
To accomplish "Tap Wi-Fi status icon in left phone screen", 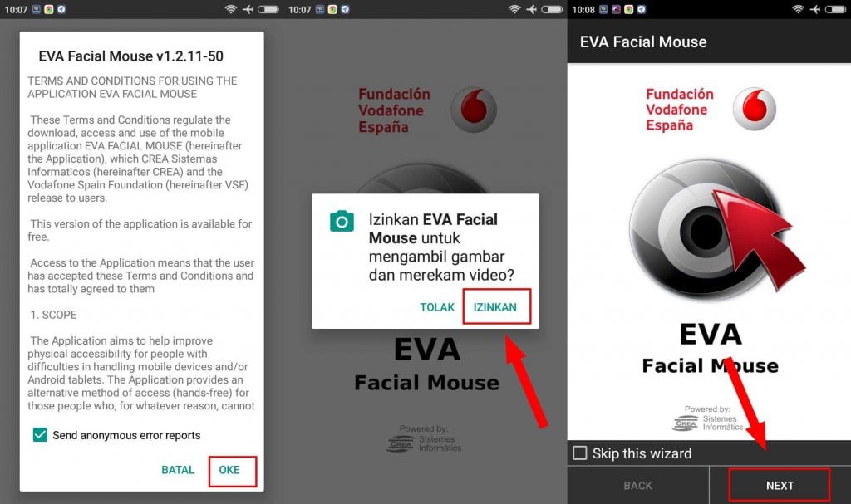I will point(231,9).
